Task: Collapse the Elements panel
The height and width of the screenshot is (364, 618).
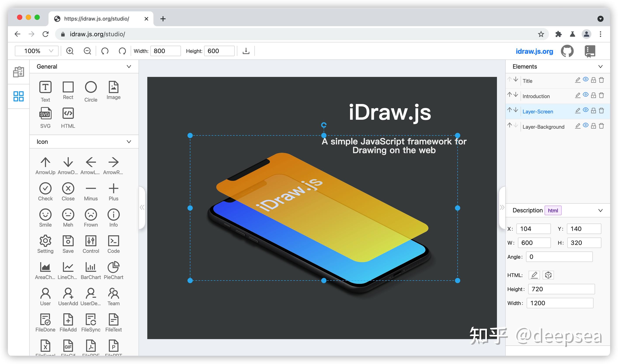Action: coord(600,66)
